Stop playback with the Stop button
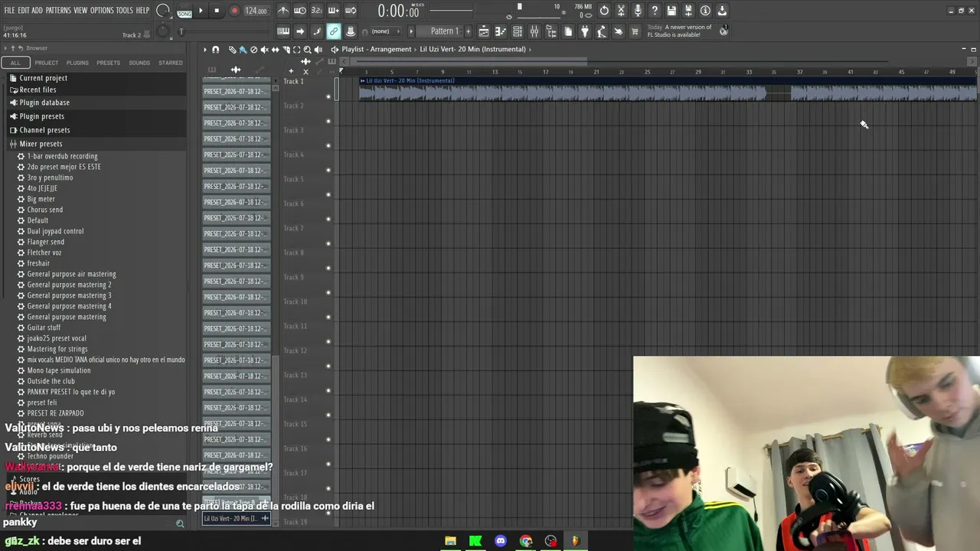Image resolution: width=980 pixels, height=551 pixels. pyautogui.click(x=217, y=11)
